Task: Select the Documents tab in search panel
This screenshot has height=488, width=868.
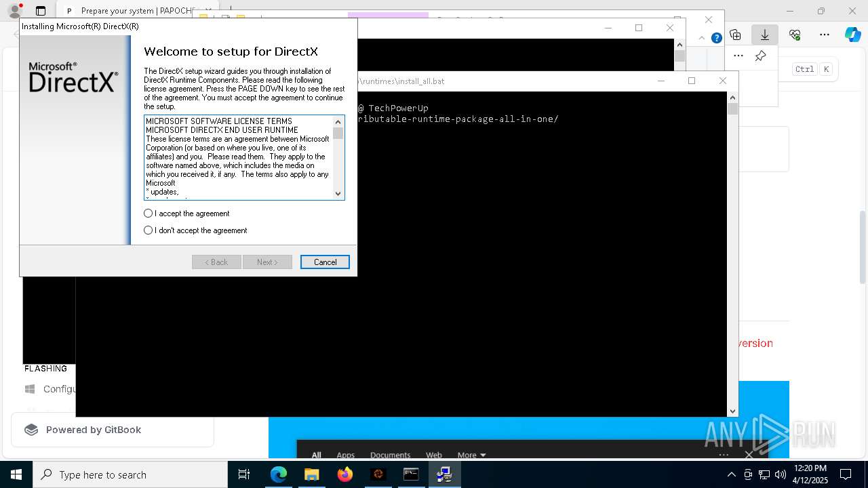Action: 390,455
